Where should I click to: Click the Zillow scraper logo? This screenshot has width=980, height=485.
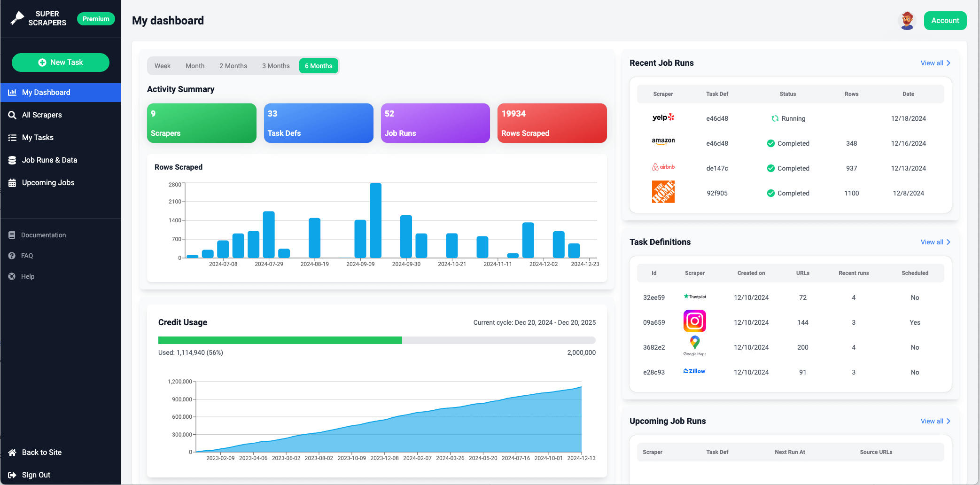click(x=694, y=371)
